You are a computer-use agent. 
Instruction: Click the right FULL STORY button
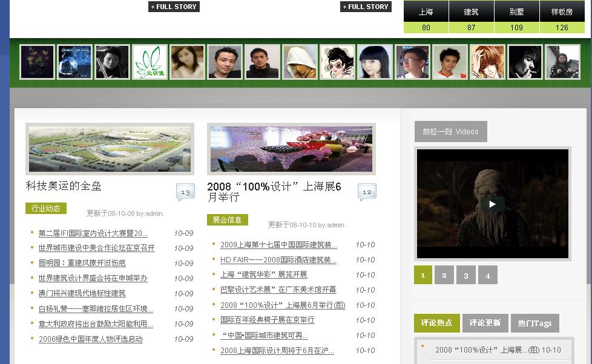coord(366,7)
